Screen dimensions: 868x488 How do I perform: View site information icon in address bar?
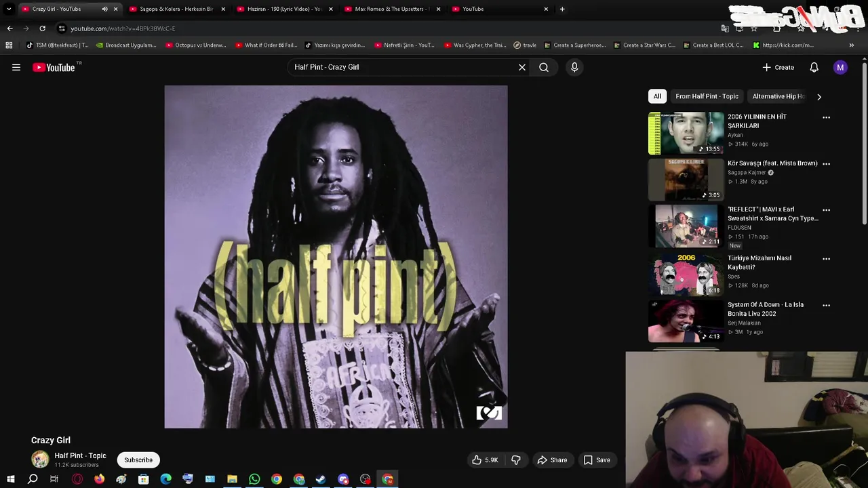pos(62,28)
